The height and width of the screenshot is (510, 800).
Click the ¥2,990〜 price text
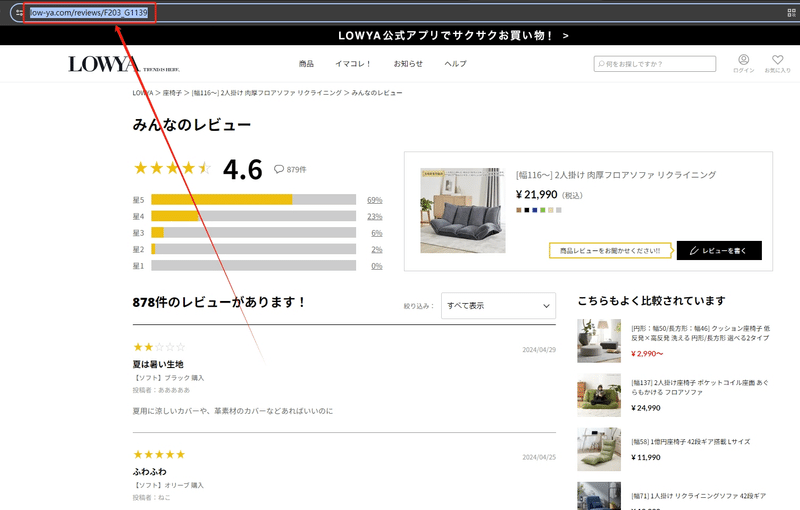647,353
